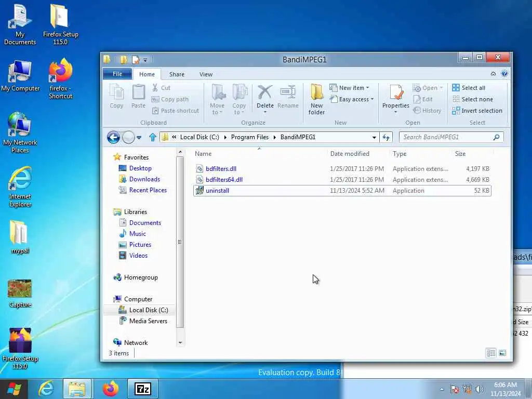This screenshot has width=532, height=399.
Task: Select Desktop under Favorites
Action: [x=140, y=168]
